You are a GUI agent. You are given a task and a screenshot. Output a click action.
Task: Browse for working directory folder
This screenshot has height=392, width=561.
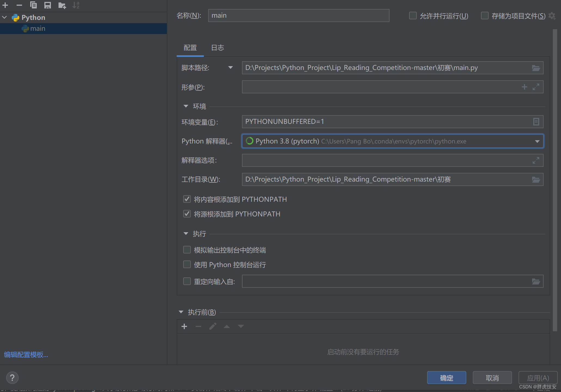(536, 179)
